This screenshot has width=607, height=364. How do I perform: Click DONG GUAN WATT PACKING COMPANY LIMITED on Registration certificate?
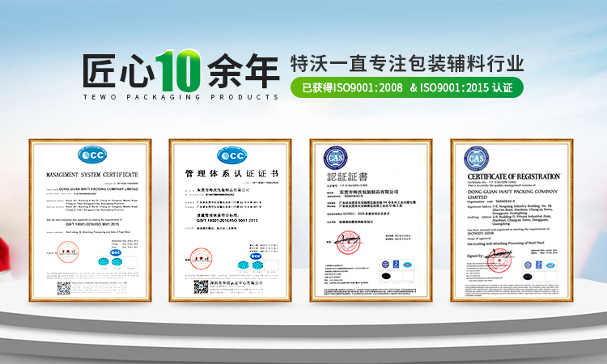click(x=512, y=194)
